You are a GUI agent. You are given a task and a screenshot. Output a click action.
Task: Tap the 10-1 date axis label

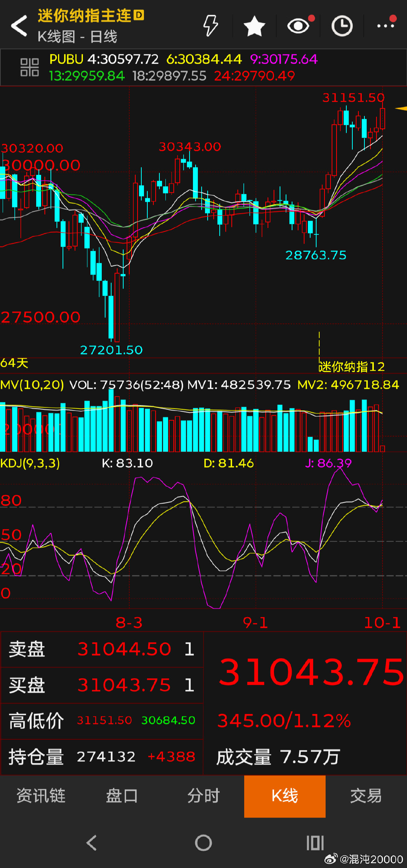tap(382, 623)
